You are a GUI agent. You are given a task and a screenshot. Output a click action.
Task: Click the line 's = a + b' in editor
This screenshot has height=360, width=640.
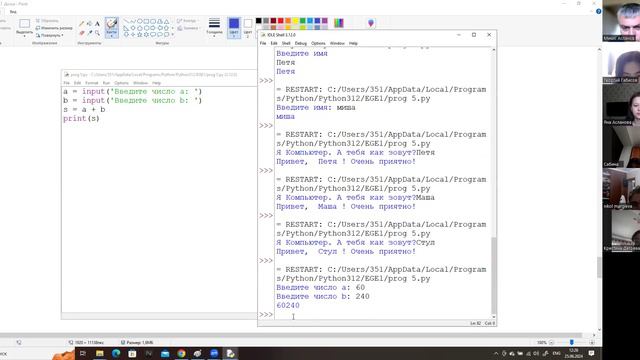point(84,109)
